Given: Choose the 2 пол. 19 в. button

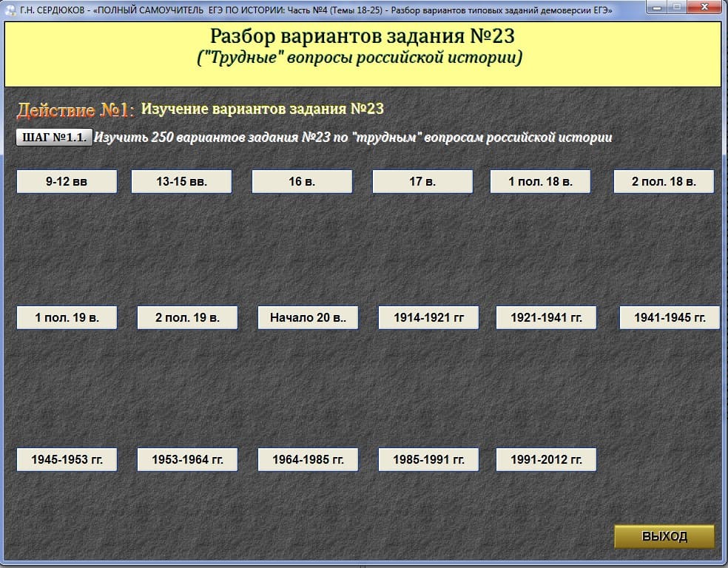Looking at the screenshot, I should click(188, 317).
